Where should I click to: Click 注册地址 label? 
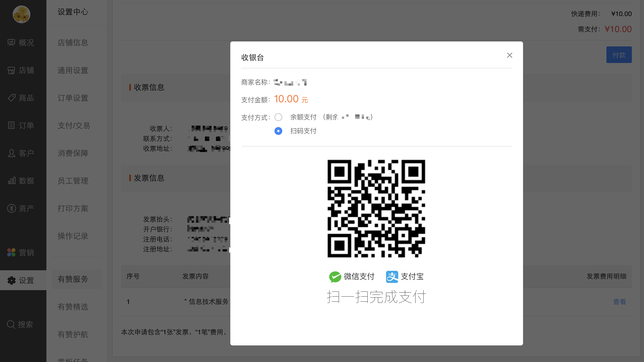tap(158, 249)
